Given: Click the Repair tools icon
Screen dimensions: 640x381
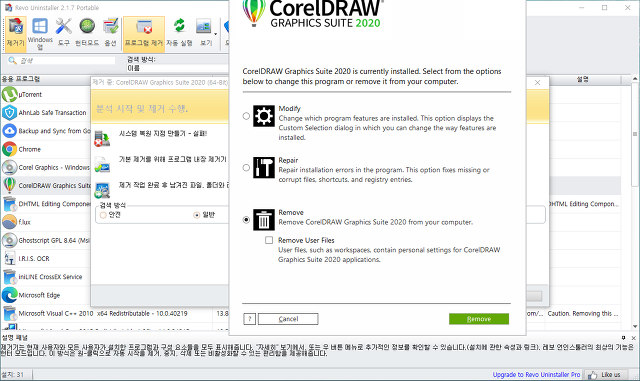Looking at the screenshot, I should (x=264, y=167).
